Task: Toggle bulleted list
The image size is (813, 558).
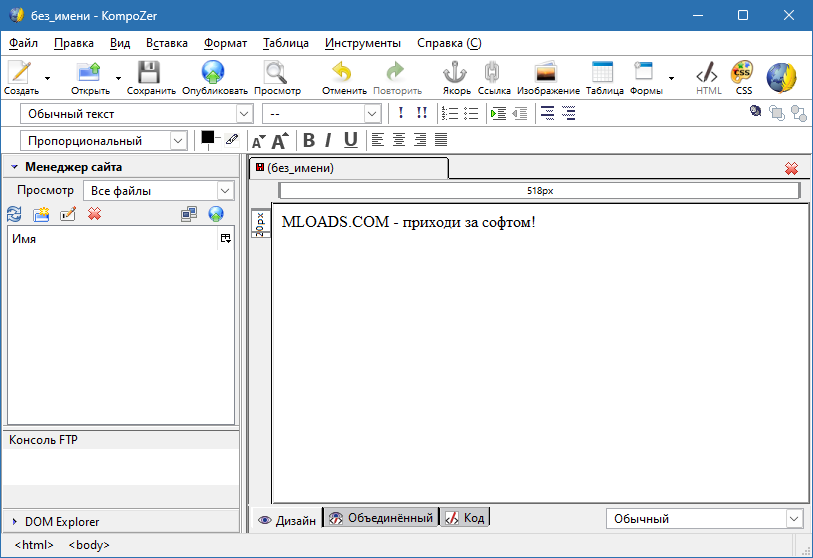Action: click(471, 113)
